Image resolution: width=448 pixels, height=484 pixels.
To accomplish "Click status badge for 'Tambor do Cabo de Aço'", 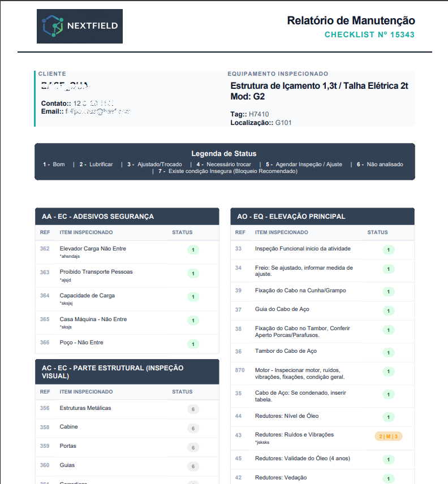I will point(389,352).
